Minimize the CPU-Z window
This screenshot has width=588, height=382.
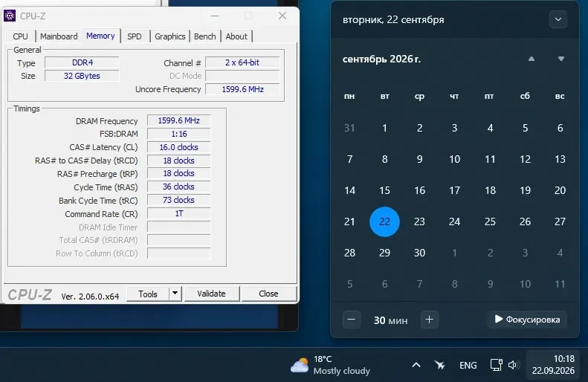pyautogui.click(x=215, y=16)
